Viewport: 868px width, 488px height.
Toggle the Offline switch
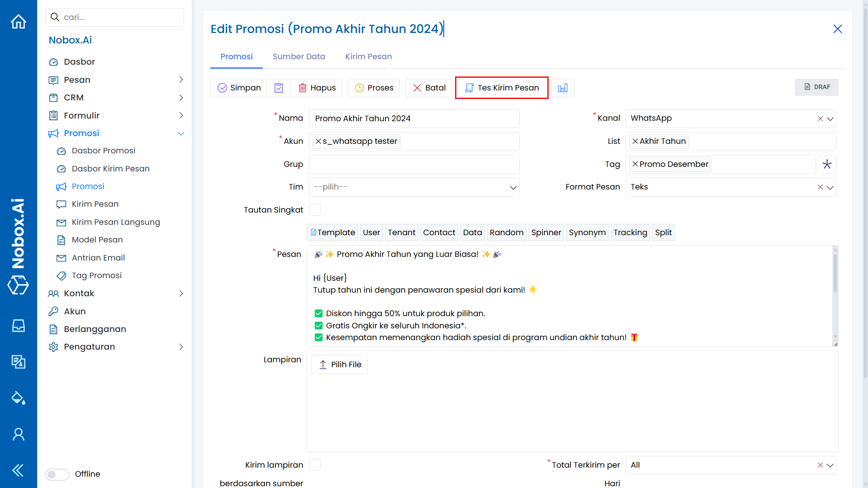pyautogui.click(x=57, y=474)
